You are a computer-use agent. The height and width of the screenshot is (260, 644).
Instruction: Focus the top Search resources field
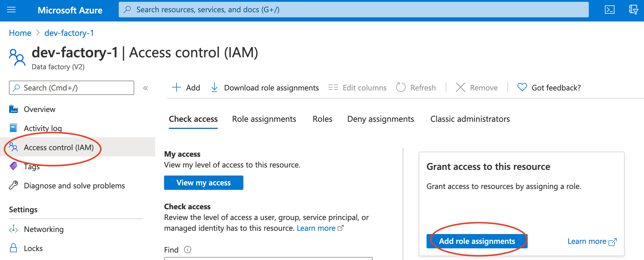(353, 10)
